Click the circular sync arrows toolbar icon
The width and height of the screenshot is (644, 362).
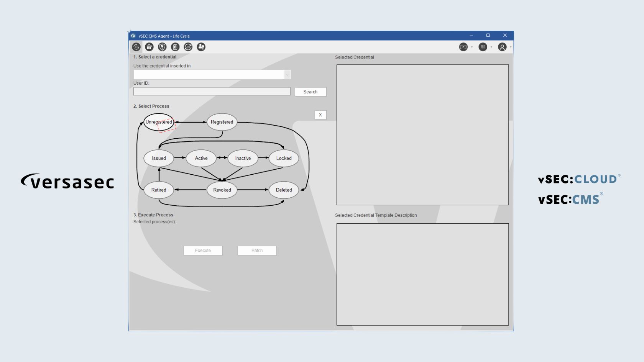pos(188,47)
